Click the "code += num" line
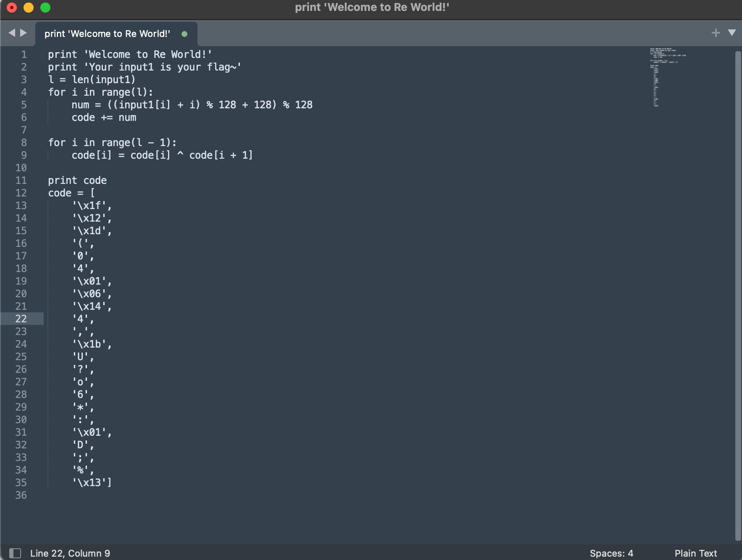Image resolution: width=742 pixels, height=560 pixels. tap(104, 118)
